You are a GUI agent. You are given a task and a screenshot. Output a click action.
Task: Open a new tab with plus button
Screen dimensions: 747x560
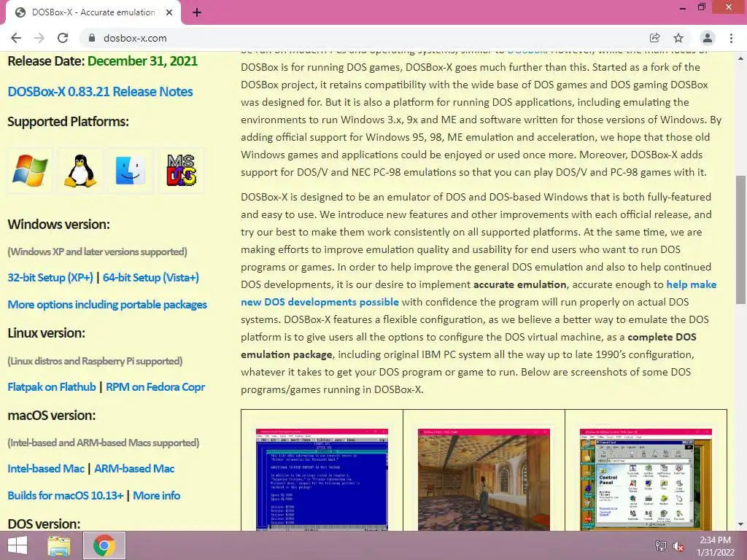197,12
